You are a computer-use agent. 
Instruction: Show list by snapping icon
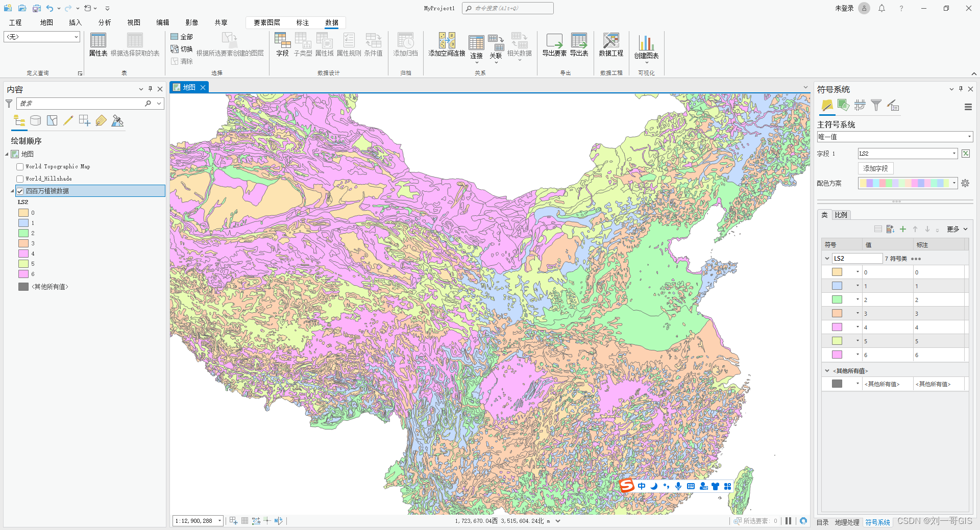[85, 121]
